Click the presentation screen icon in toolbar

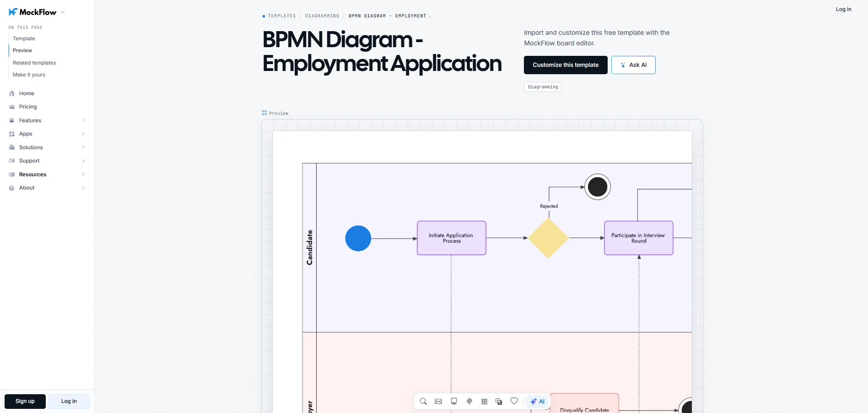pyautogui.click(x=454, y=401)
